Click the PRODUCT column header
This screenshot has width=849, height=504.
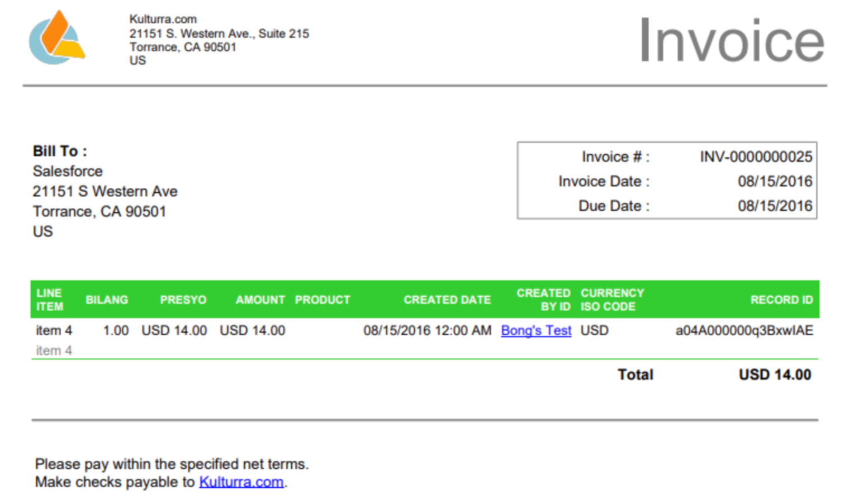(322, 300)
